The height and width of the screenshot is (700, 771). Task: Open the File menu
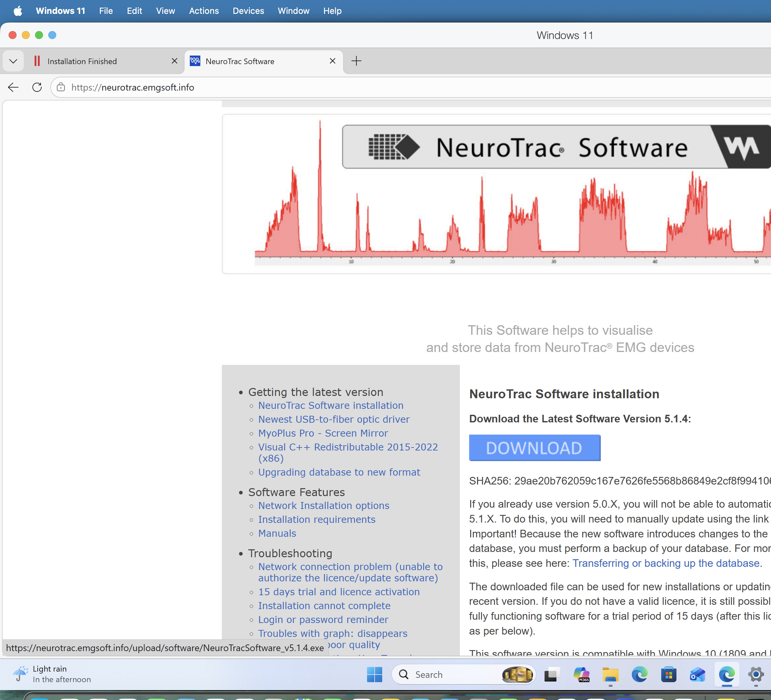[x=106, y=11]
